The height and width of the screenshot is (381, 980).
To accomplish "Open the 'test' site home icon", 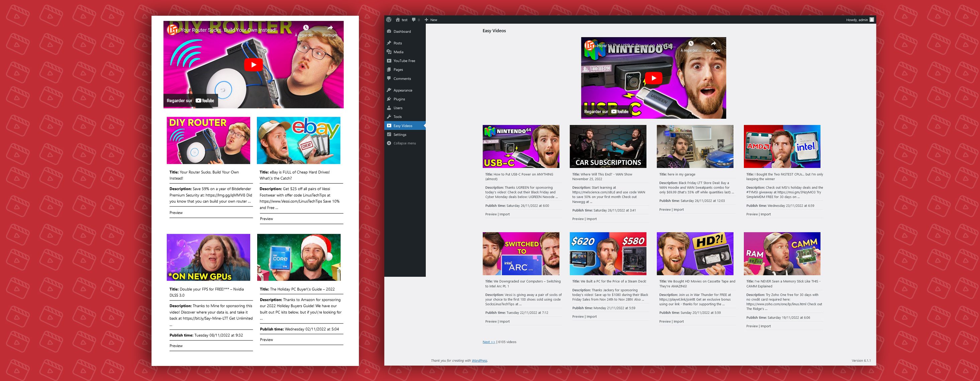I will click(398, 20).
